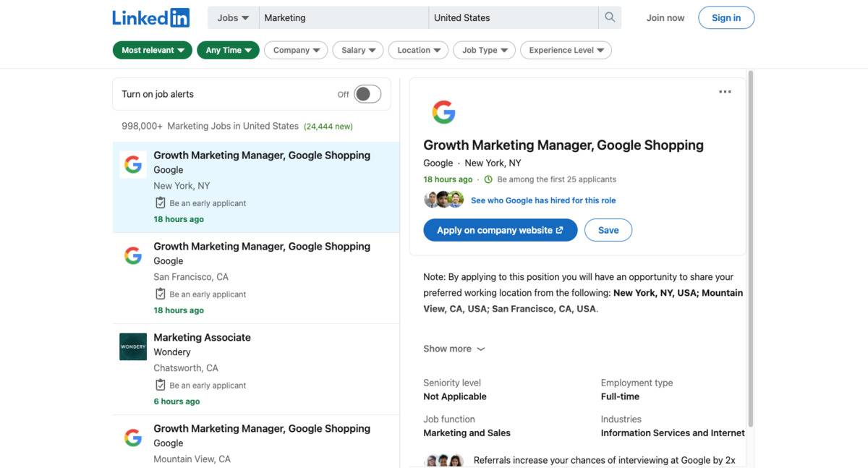The width and height of the screenshot is (868, 468).
Task: Save the Google Shopping job
Action: (x=608, y=230)
